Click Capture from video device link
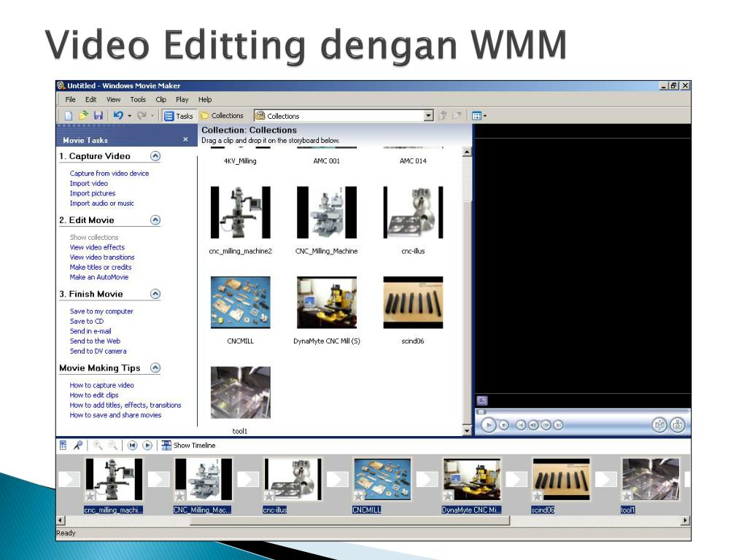The height and width of the screenshot is (560, 747). point(109,174)
